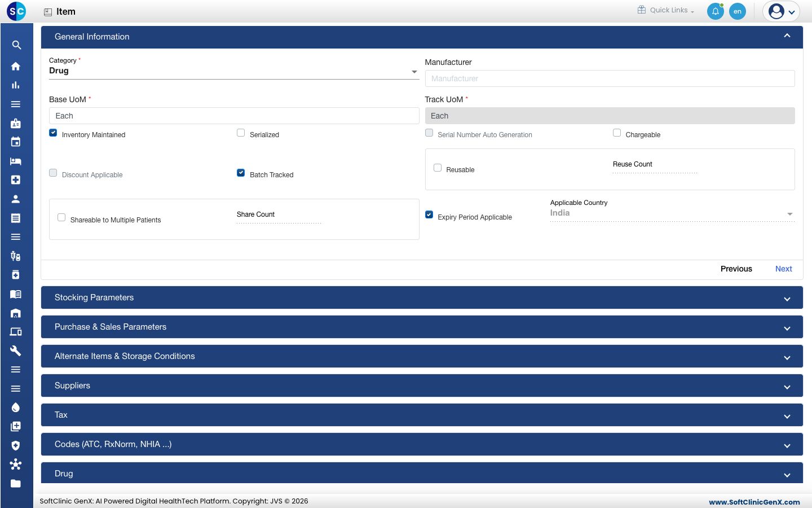The width and height of the screenshot is (812, 508).
Task: Visit www.SoftClinicGenX.com link
Action: coord(754,502)
